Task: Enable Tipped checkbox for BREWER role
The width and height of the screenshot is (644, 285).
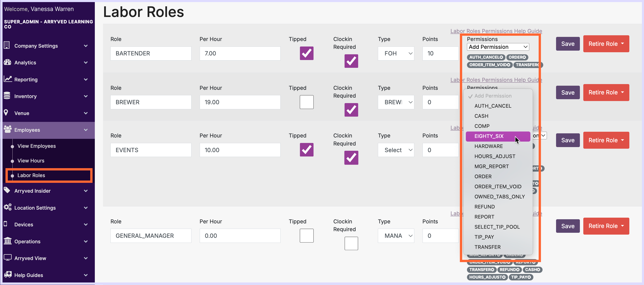Action: [306, 102]
